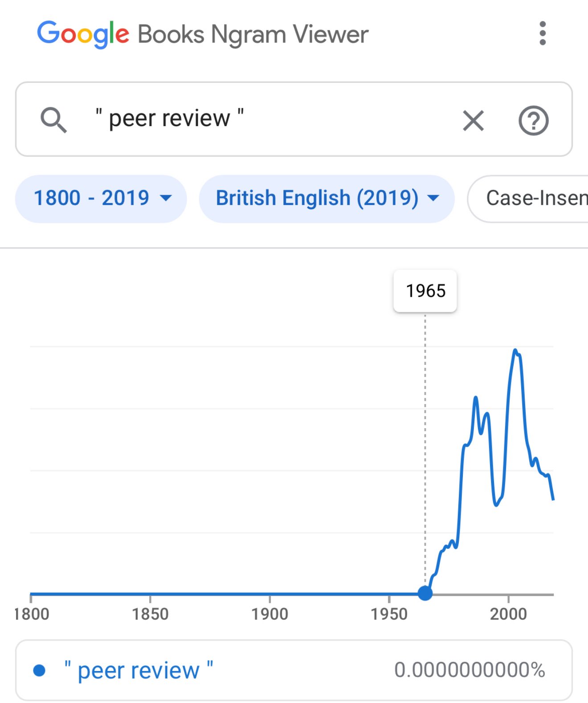Click the 0.0000000000% frequency value

coord(470,670)
